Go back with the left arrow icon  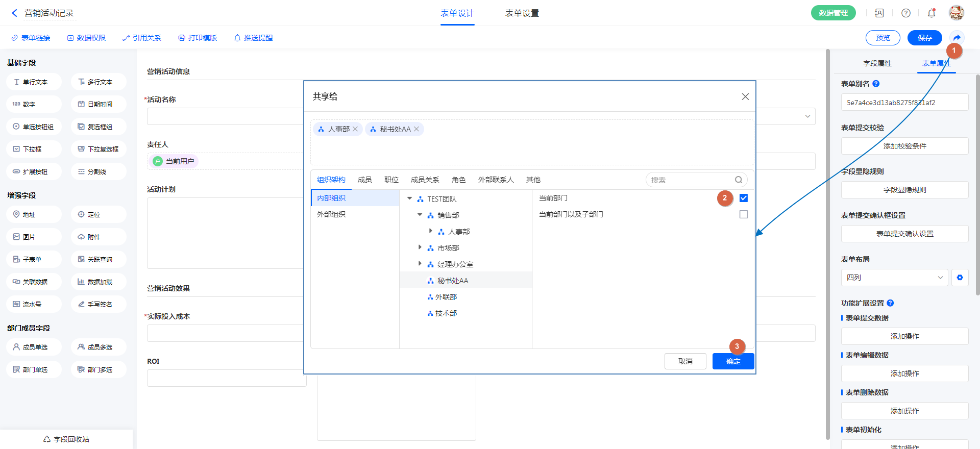pyautogui.click(x=14, y=13)
